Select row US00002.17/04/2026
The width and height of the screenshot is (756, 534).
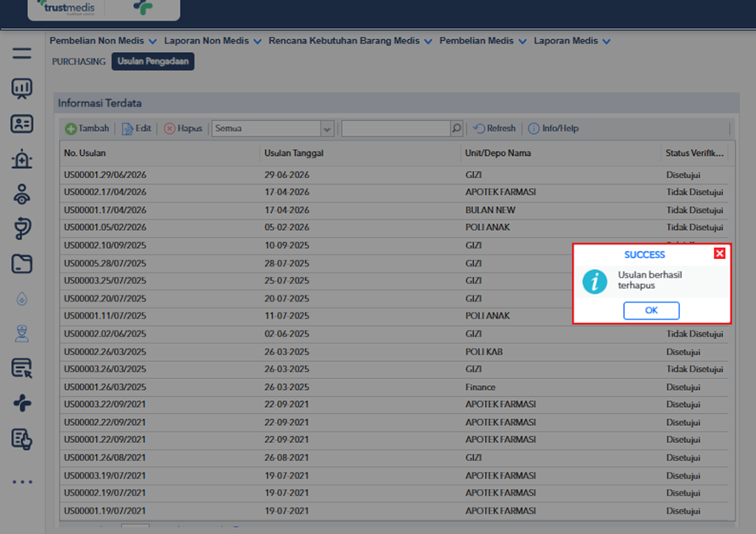point(395,192)
